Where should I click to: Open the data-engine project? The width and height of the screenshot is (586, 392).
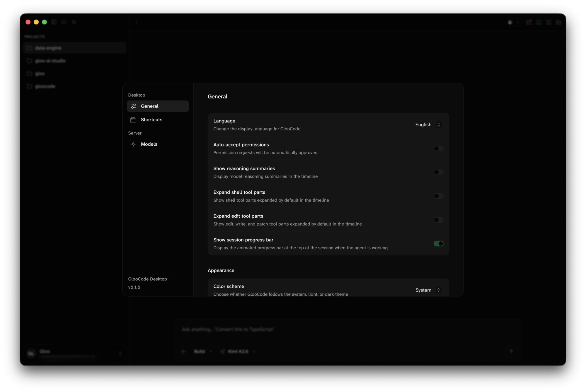pos(74,48)
